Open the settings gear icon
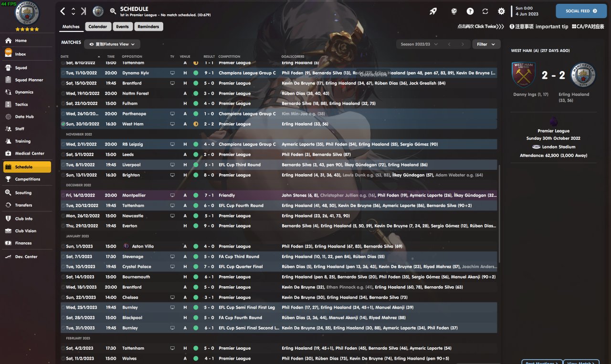The width and height of the screenshot is (611, 364). point(501,11)
